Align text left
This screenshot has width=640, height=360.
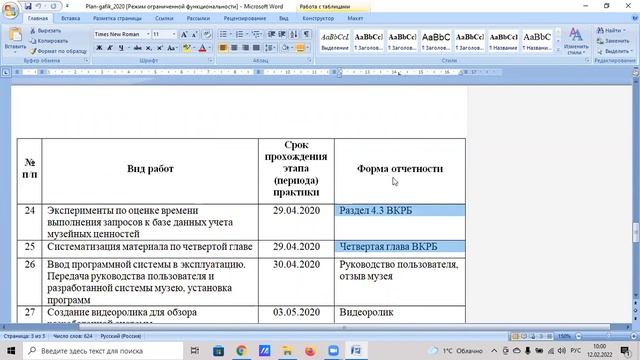click(x=223, y=48)
